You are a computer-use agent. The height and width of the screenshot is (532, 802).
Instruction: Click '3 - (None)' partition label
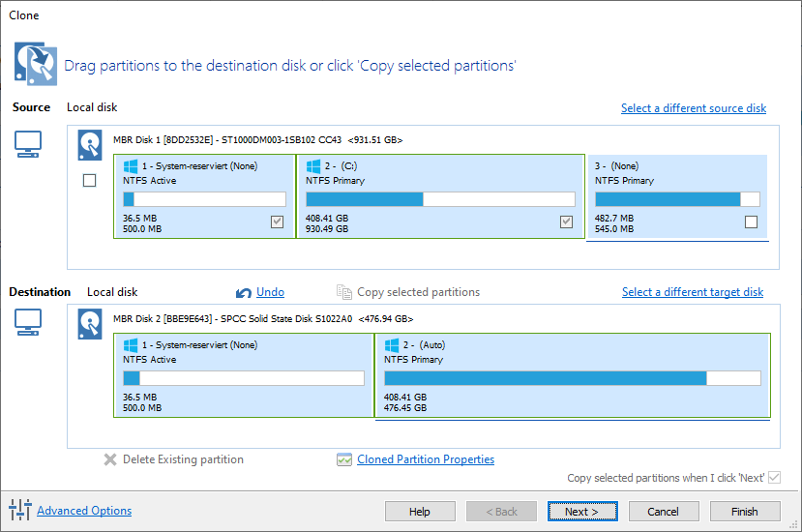tap(616, 165)
